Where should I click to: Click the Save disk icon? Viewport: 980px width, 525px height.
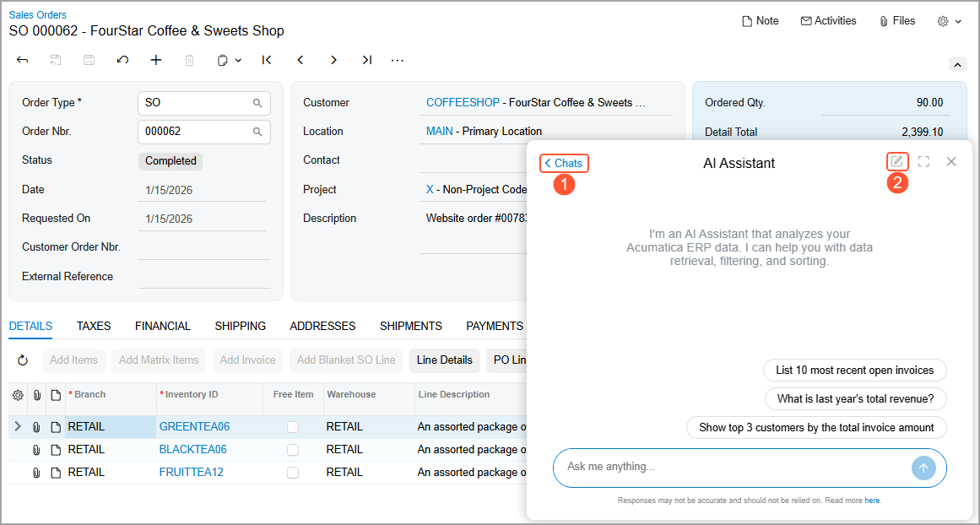(89, 60)
